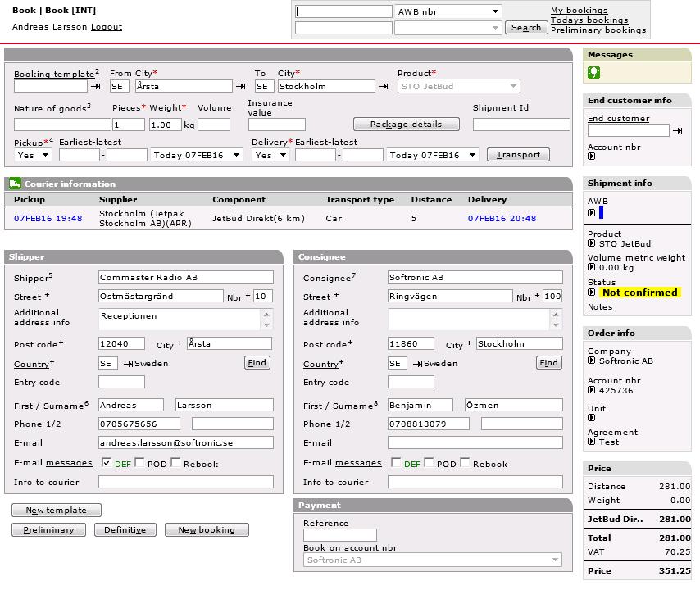Click the arrow icon beside STO JetBud product
This screenshot has width=700, height=590.
click(592, 243)
